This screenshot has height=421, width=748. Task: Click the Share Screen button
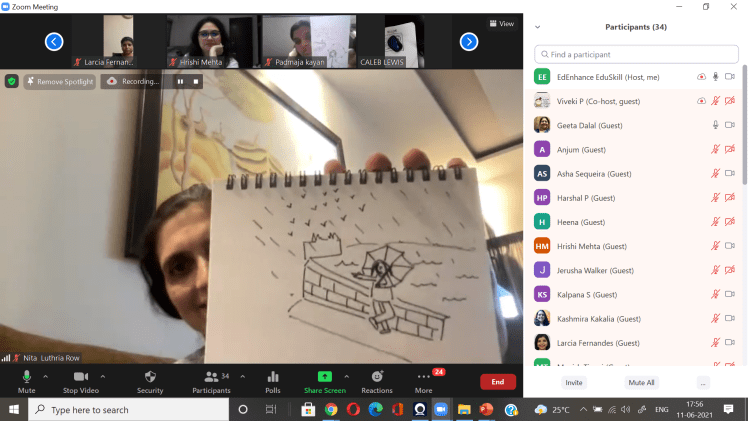(x=324, y=377)
